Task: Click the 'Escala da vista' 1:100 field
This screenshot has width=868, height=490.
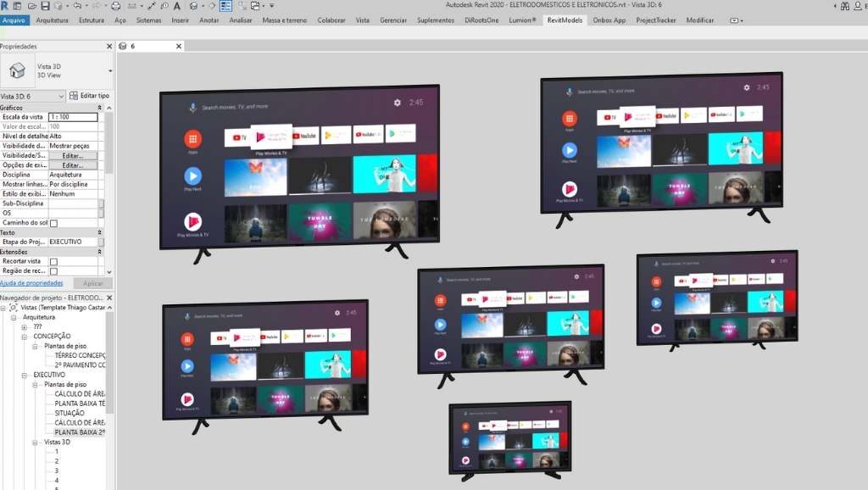Action: (x=72, y=117)
